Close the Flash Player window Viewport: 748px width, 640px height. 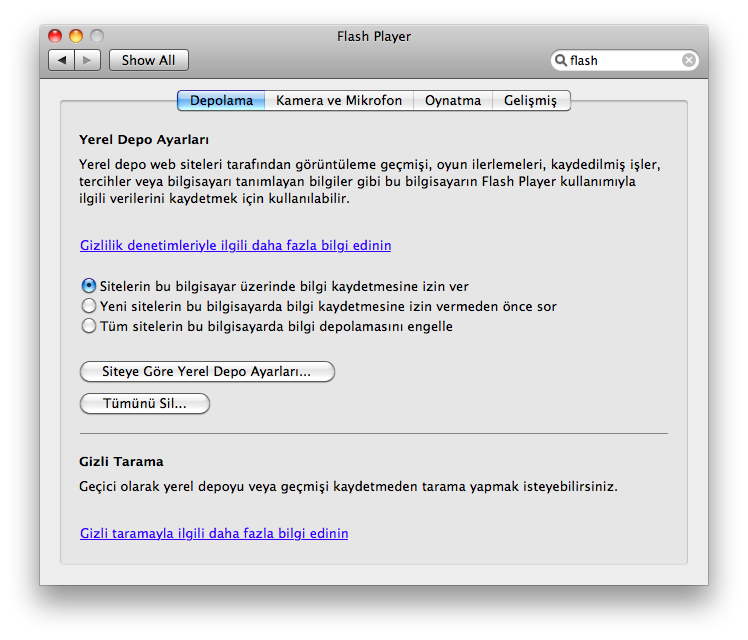56,36
